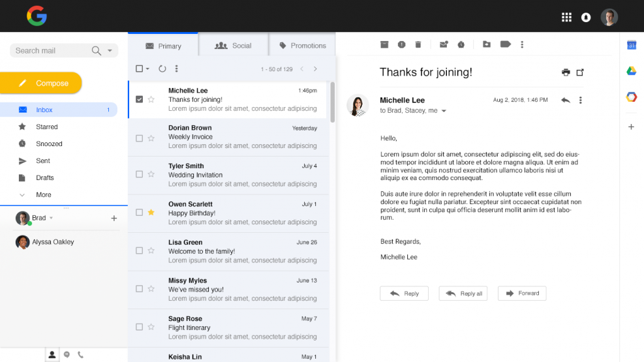The width and height of the screenshot is (644, 362).
Task: Open Google Drive from side panel
Action: pos(631,71)
